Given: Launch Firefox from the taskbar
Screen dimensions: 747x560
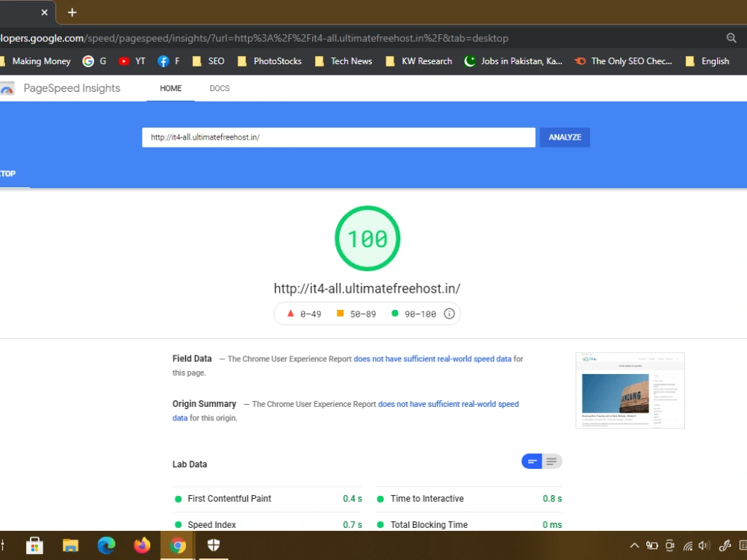Looking at the screenshot, I should (142, 545).
